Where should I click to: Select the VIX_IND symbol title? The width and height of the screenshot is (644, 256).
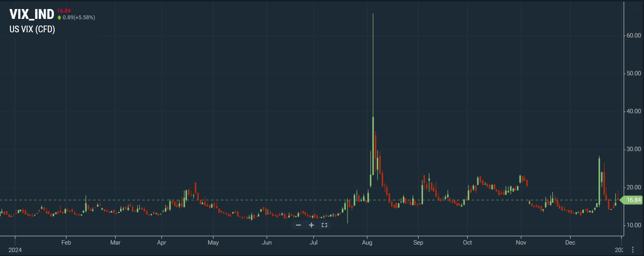32,15
